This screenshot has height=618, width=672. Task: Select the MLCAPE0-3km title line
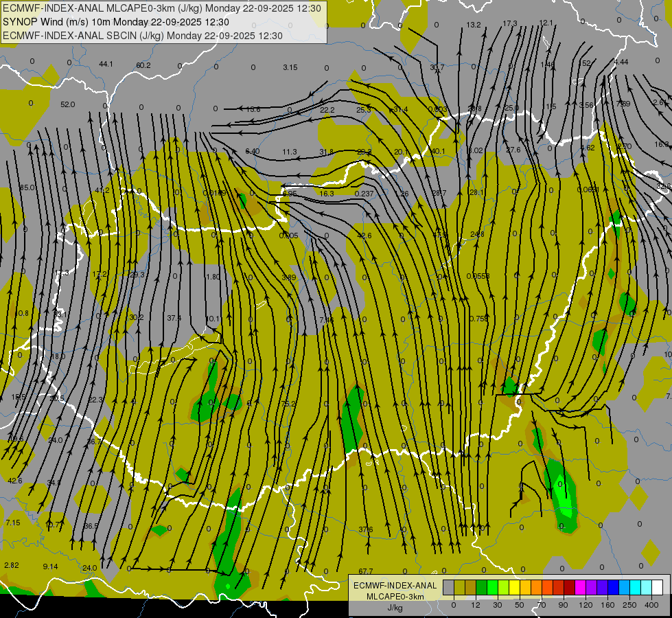(161, 8)
